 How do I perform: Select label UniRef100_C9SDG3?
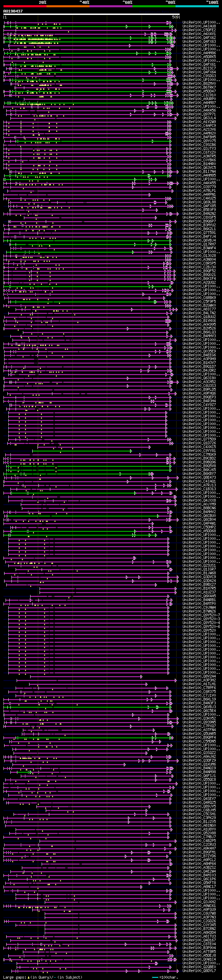coord(199,76)
